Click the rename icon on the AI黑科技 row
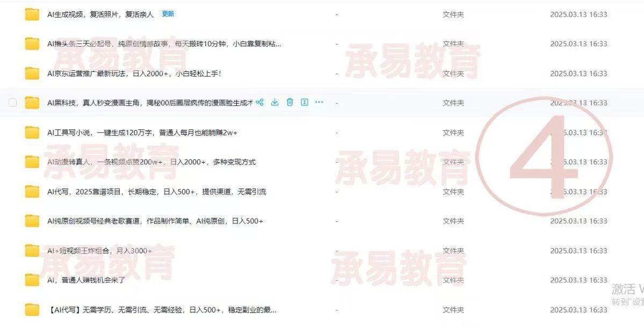Image resolution: width=644 pixels, height=328 pixels. tap(305, 102)
